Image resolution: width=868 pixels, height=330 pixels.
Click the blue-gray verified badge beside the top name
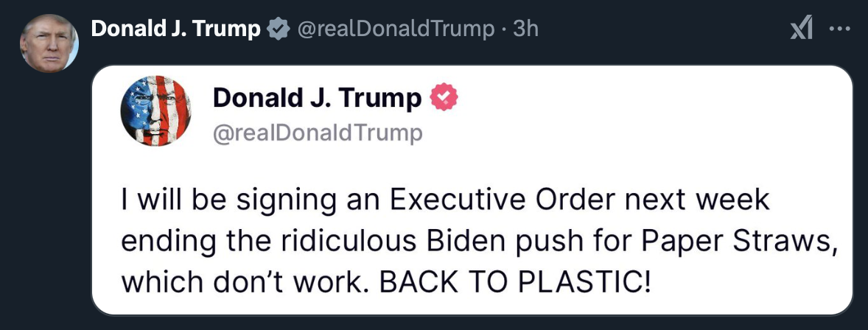pyautogui.click(x=279, y=28)
